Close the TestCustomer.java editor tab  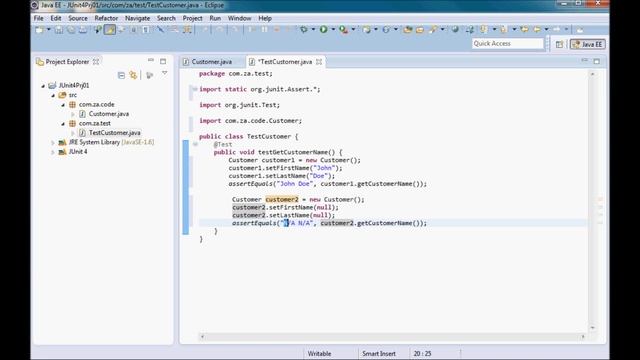point(319,62)
